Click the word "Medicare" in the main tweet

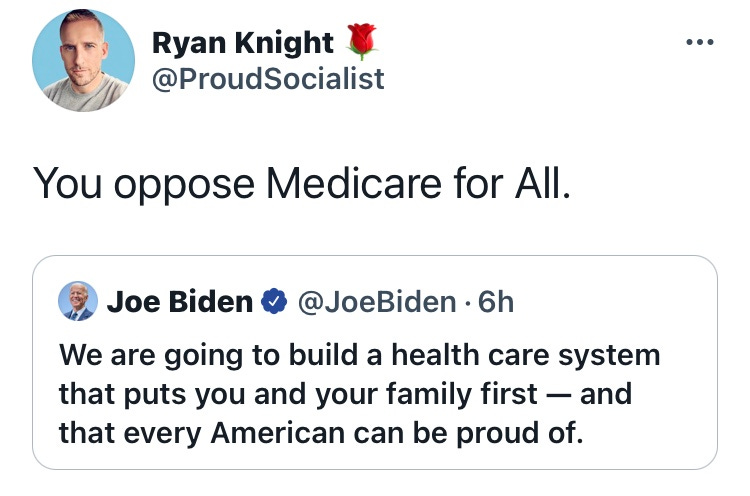(x=354, y=183)
